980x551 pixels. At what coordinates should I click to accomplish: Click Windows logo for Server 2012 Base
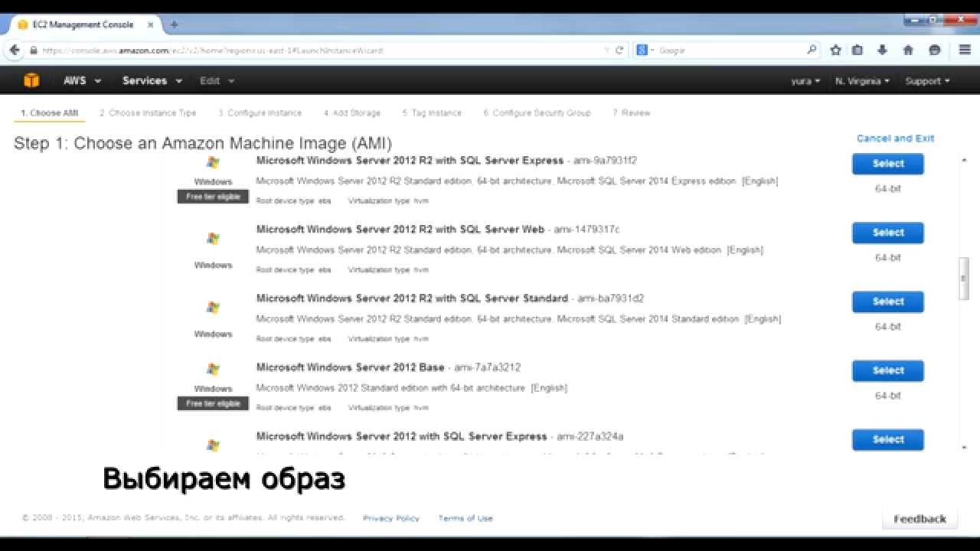point(213,369)
